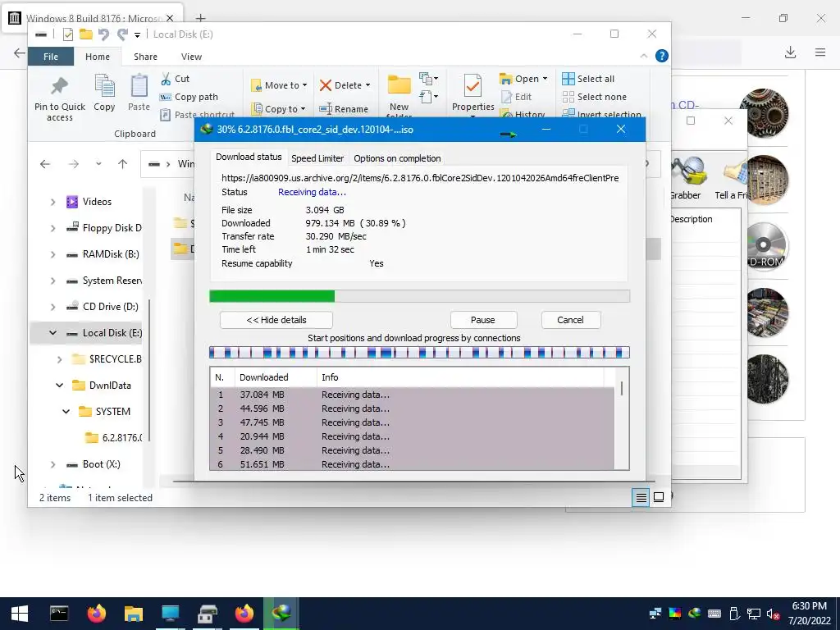
Task: Click on-screen keyboard tray icon
Action: click(x=714, y=614)
